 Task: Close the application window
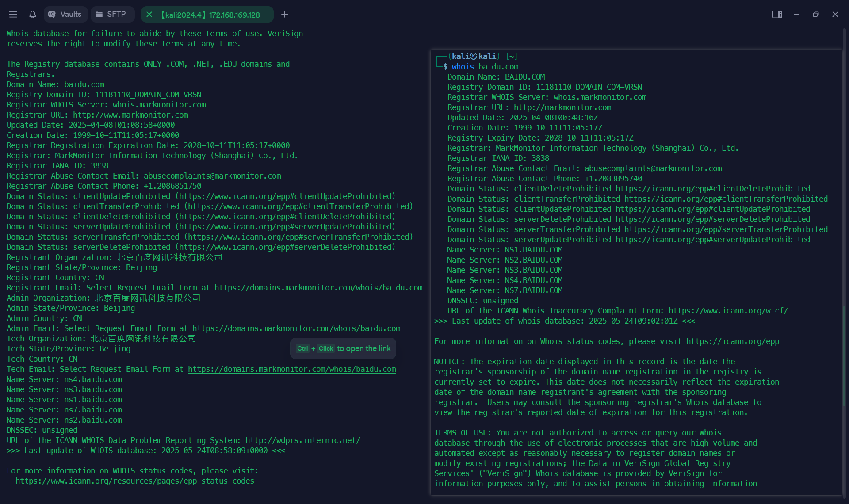tap(835, 15)
